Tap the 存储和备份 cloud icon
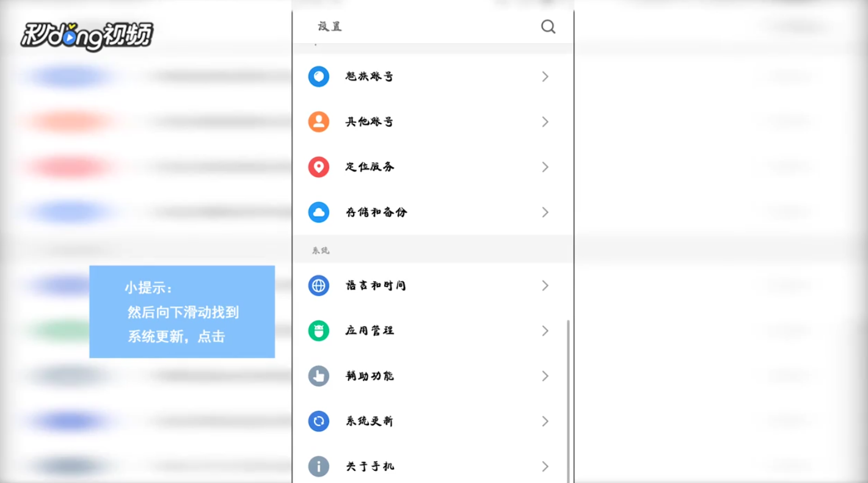Screen dimensions: 868x483 coord(319,212)
